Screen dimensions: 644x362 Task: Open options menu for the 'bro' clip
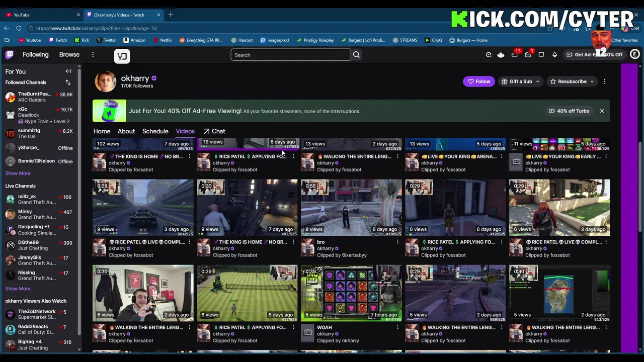(397, 242)
